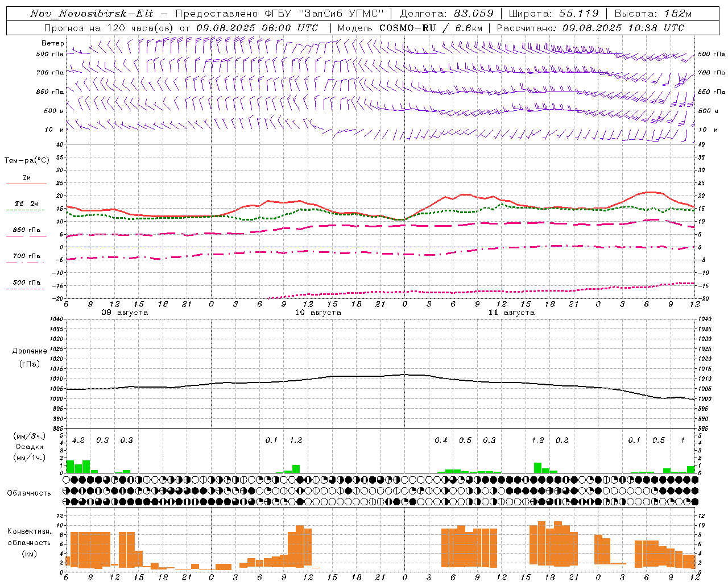Select the provider text ФГБУ "ЗапСиб УГМС"

(x=324, y=14)
